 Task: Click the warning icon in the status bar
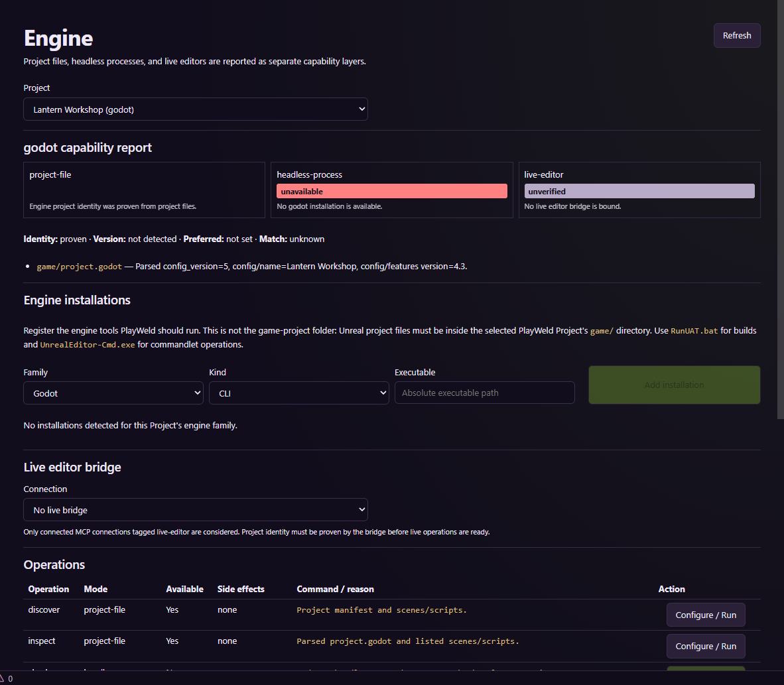pyautogui.click(x=2, y=678)
